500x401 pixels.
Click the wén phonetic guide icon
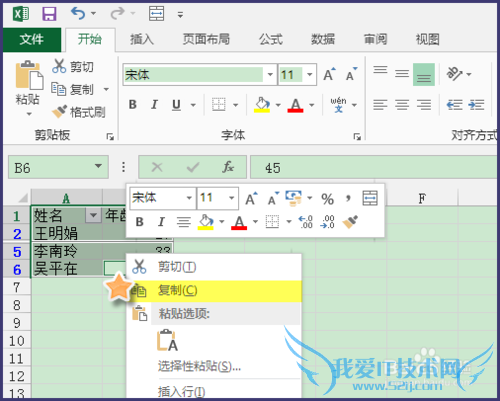(x=338, y=105)
